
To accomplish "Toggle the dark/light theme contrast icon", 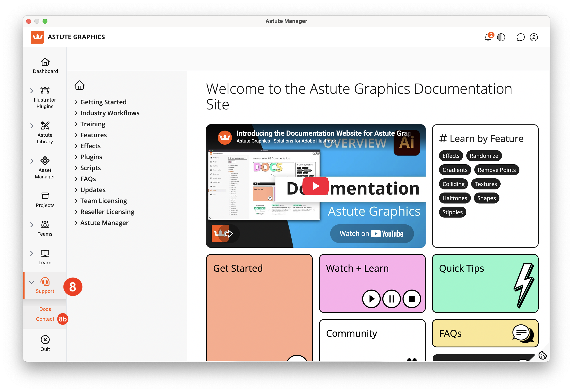I will tap(501, 37).
